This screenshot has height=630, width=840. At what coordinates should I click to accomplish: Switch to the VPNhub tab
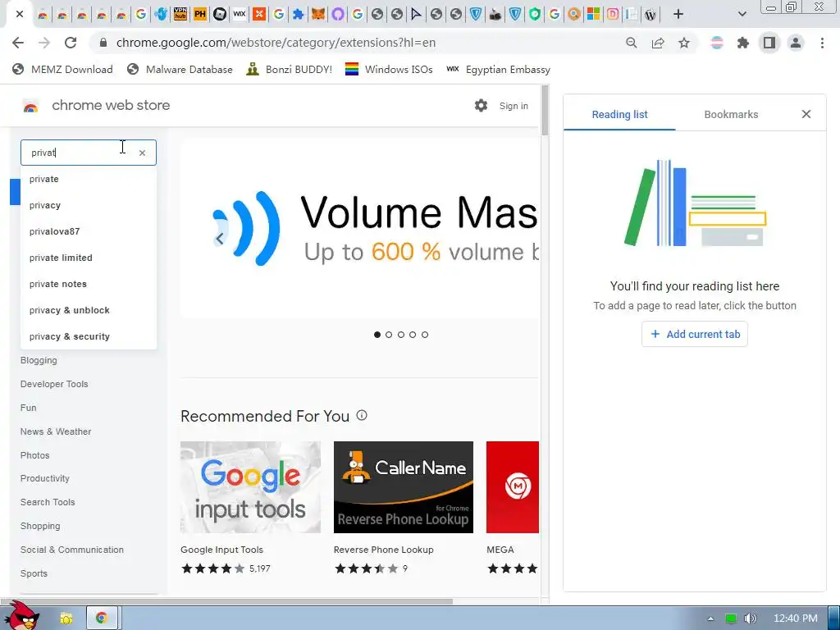click(180, 14)
